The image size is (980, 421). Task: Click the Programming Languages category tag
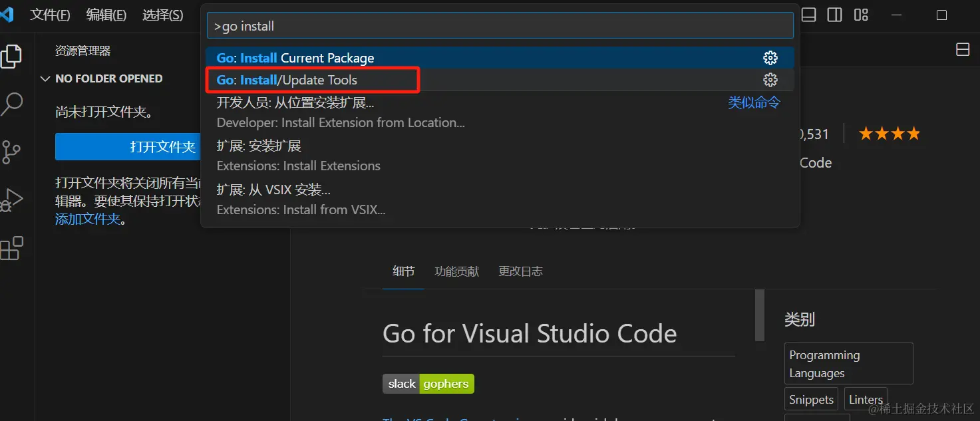[848, 364]
